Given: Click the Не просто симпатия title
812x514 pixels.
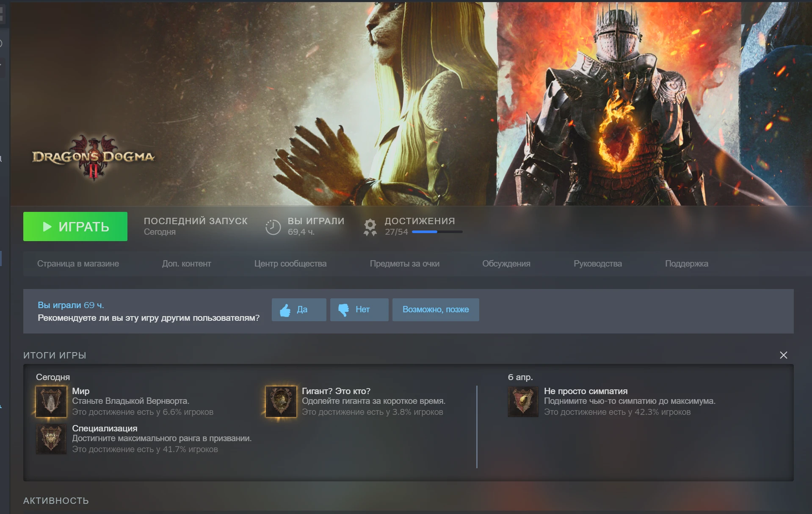Looking at the screenshot, I should coord(586,391).
